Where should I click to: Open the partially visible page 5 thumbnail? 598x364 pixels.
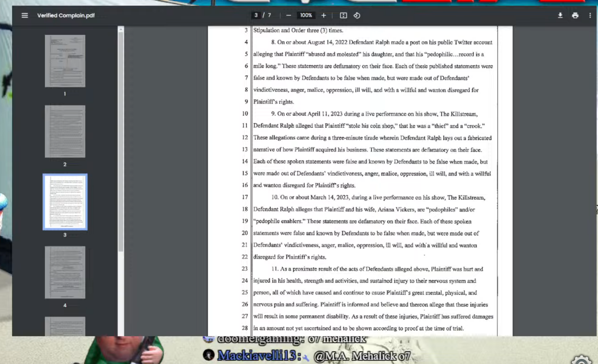pyautogui.click(x=65, y=326)
